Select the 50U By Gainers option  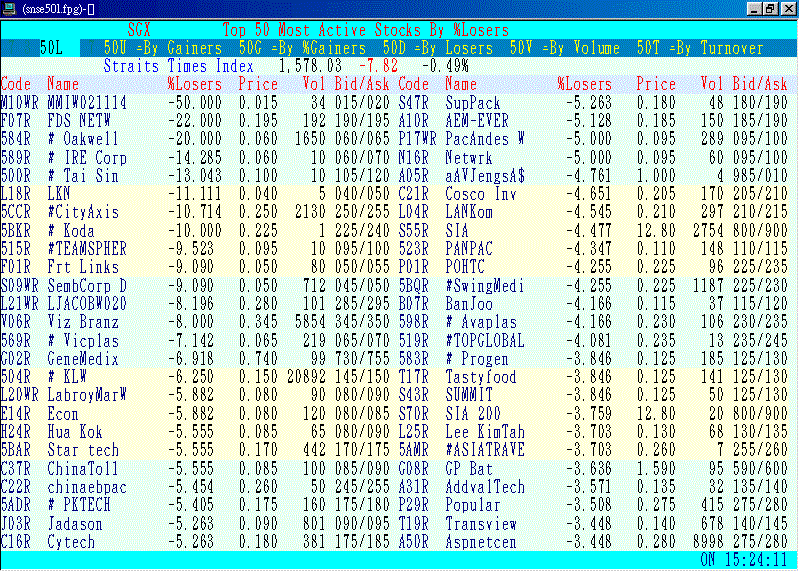click(163, 48)
